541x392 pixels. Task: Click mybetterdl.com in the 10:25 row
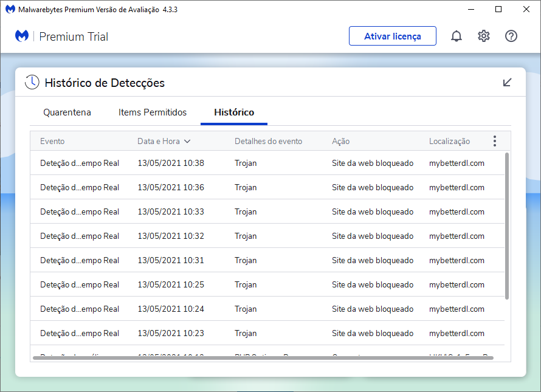[x=457, y=284]
